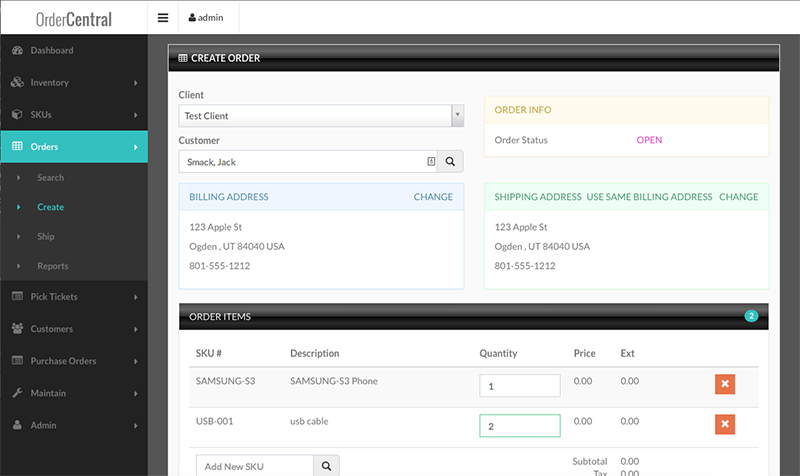Click the 'usb cable' description
The height and width of the screenshot is (476, 800).
309,421
